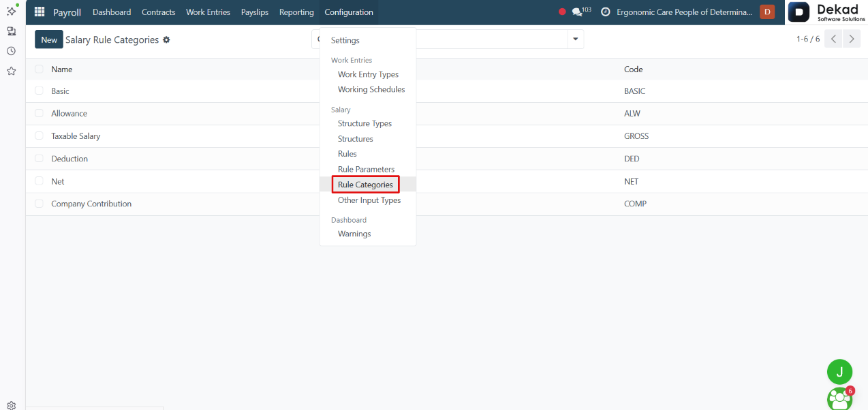Click the BASIC code cell

[x=635, y=91]
